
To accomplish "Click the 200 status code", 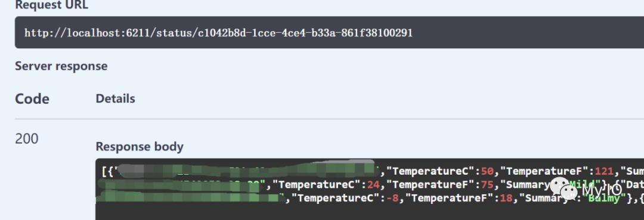I will tap(27, 139).
